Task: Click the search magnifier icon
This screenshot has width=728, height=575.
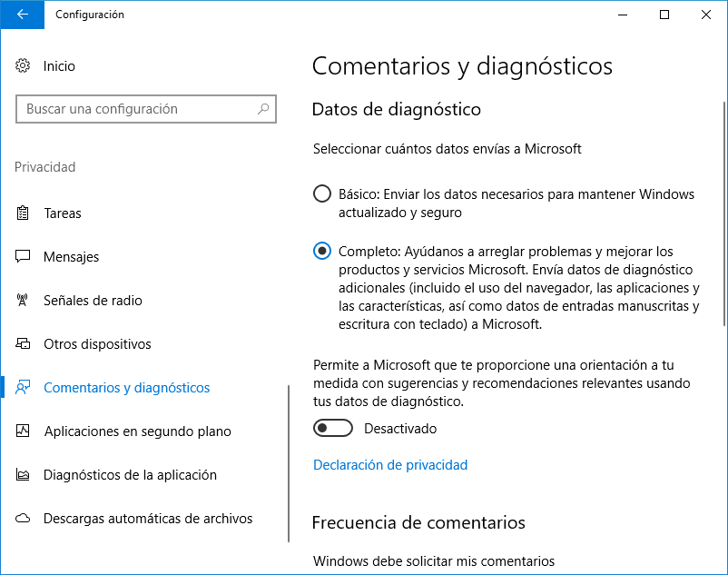Action: point(263,109)
